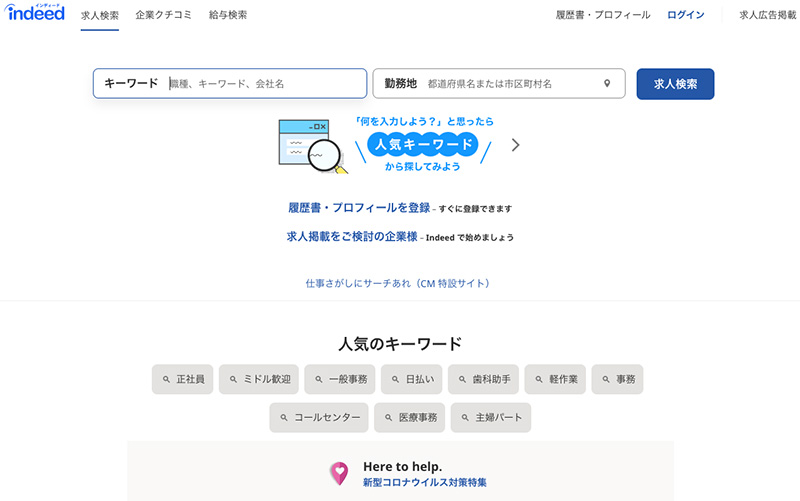This screenshot has height=501, width=800.
Task: Switch to the 給与検索 tab
Action: tap(228, 15)
